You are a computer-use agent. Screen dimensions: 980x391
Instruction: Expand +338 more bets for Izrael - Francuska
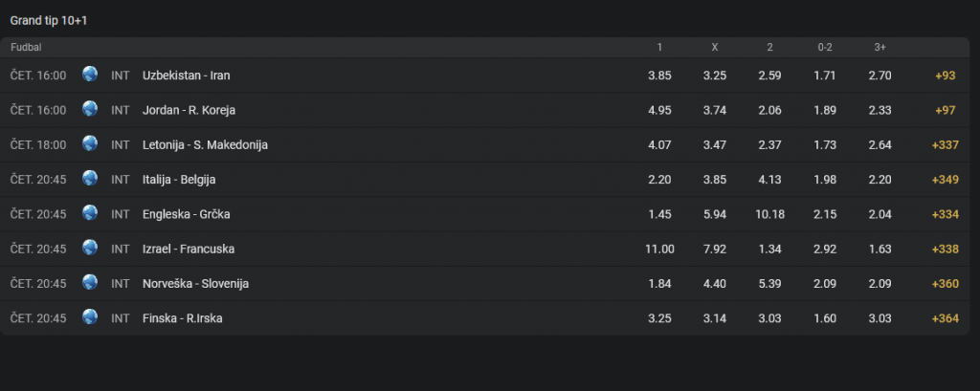tap(945, 250)
